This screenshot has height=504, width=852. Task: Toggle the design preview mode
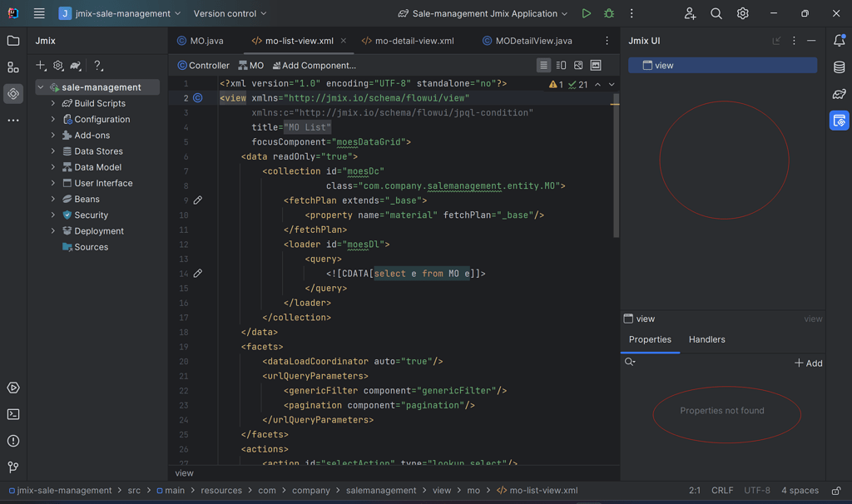click(x=596, y=65)
